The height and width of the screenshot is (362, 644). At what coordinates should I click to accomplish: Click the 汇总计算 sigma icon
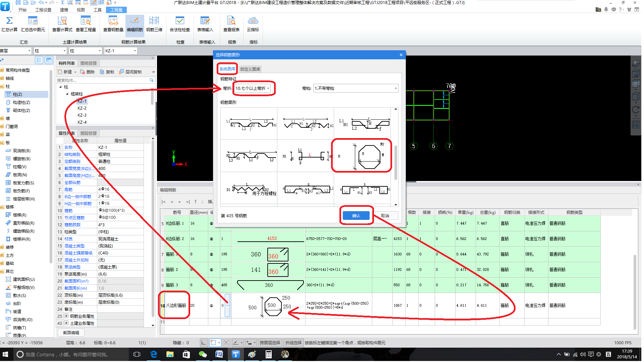(x=9, y=21)
